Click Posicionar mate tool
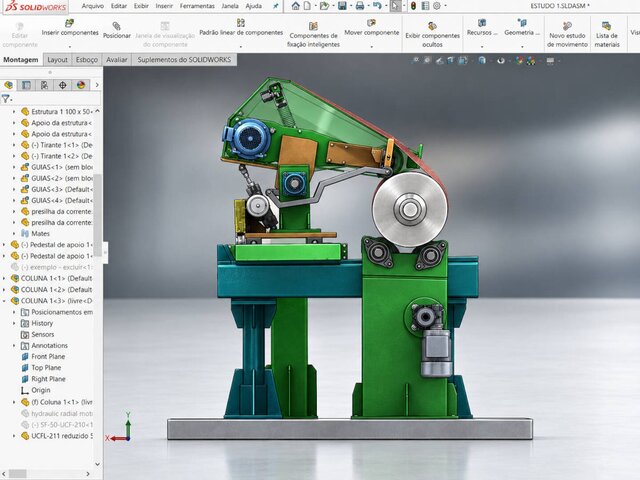 point(117,31)
